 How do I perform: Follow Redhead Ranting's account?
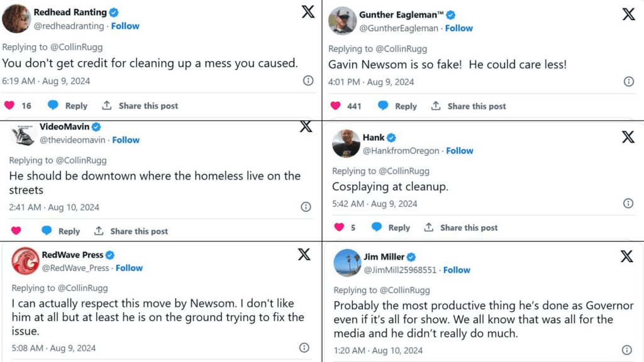(125, 26)
